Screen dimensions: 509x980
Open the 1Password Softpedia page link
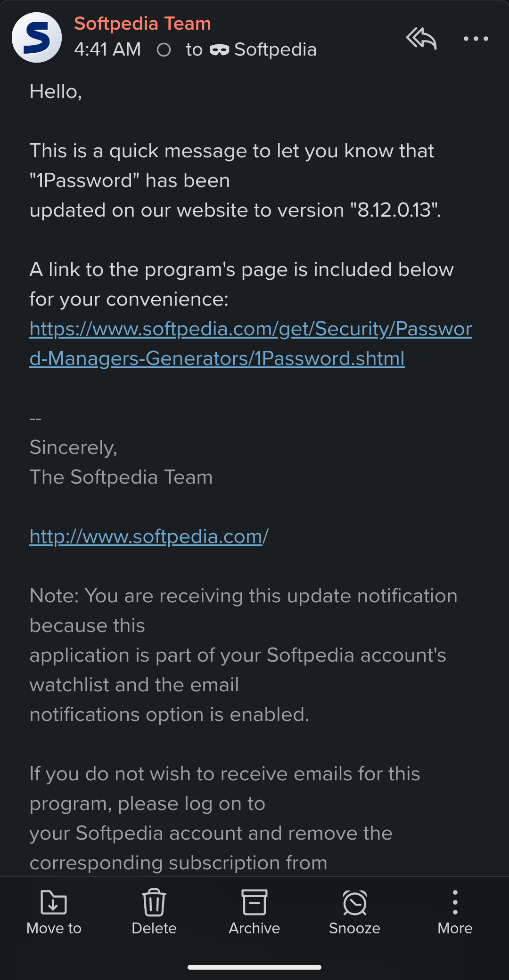click(x=251, y=344)
